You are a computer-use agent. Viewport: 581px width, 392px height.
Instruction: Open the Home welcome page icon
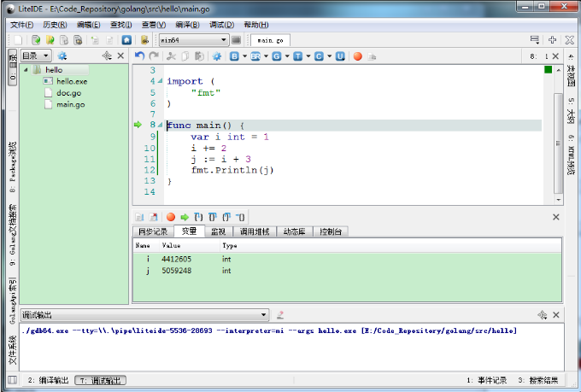(126, 39)
